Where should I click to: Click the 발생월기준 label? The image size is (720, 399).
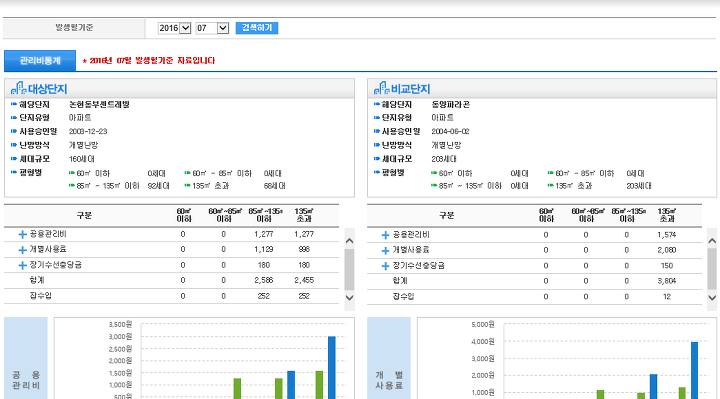click(74, 28)
